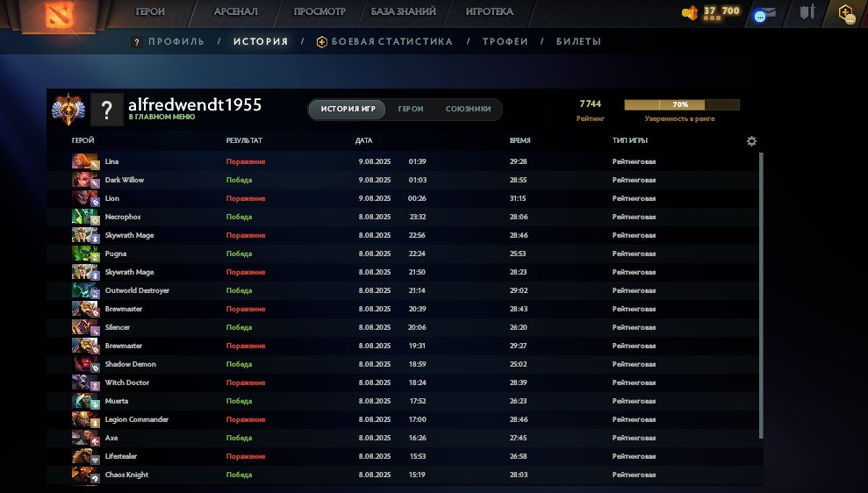Click the Dota Plus icon in top right corner

tap(846, 13)
